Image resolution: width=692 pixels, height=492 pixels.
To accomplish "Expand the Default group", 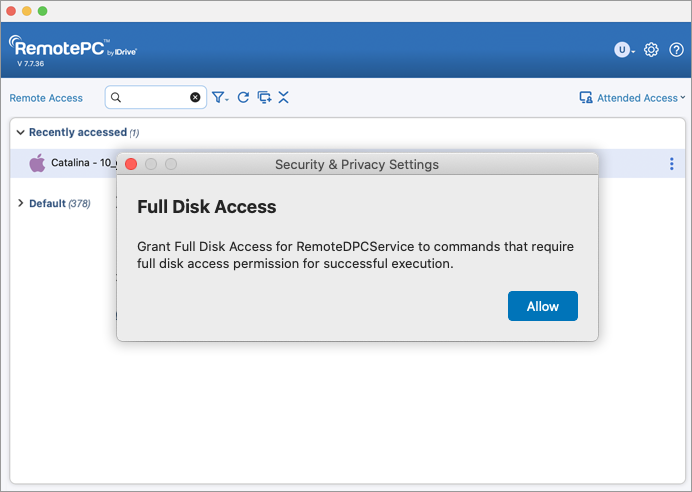I will [x=21, y=203].
